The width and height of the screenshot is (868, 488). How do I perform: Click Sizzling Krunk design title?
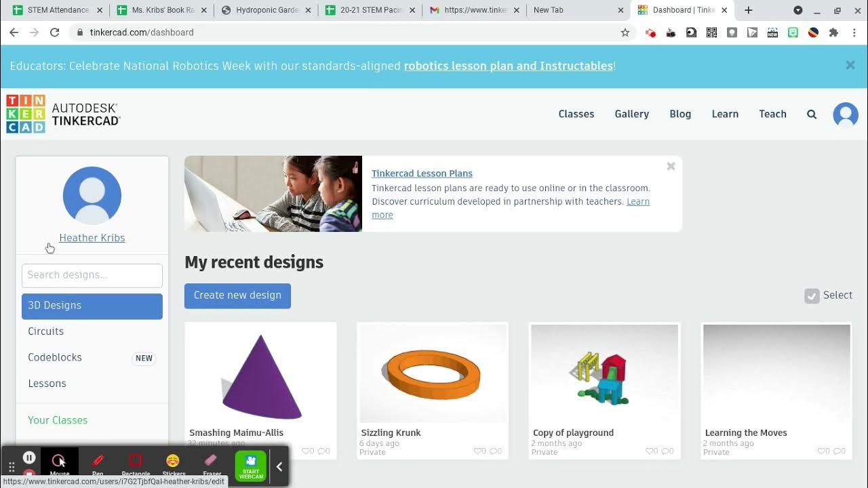pos(391,432)
